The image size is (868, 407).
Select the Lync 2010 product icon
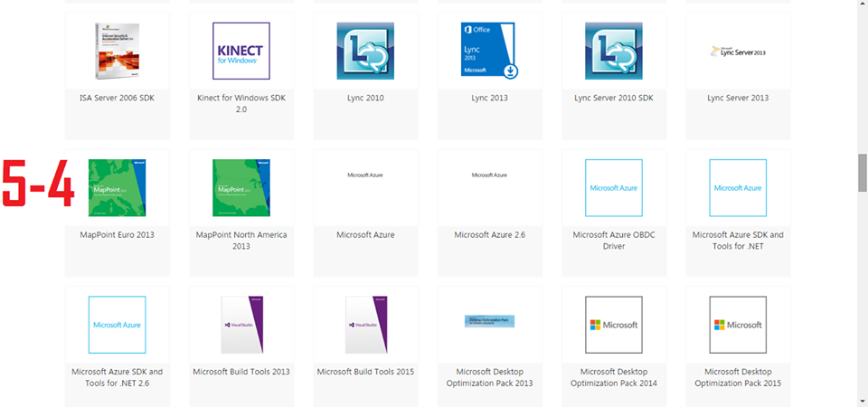[365, 51]
